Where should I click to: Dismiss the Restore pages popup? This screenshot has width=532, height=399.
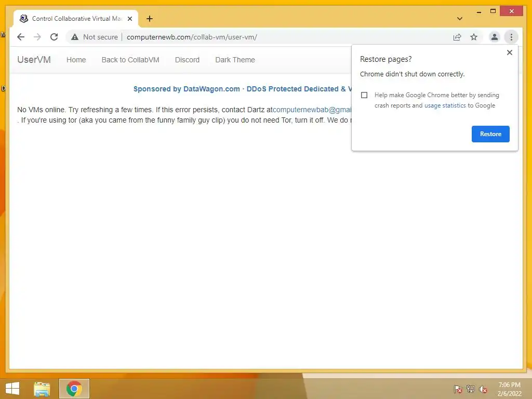(509, 52)
